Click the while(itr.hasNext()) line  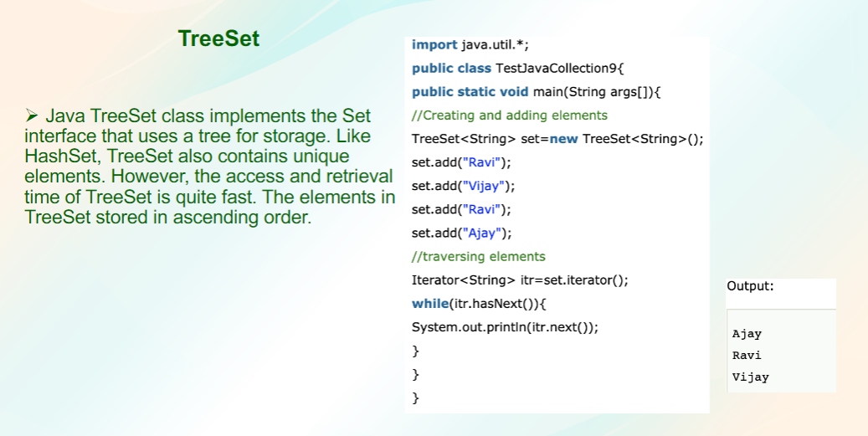coord(479,303)
